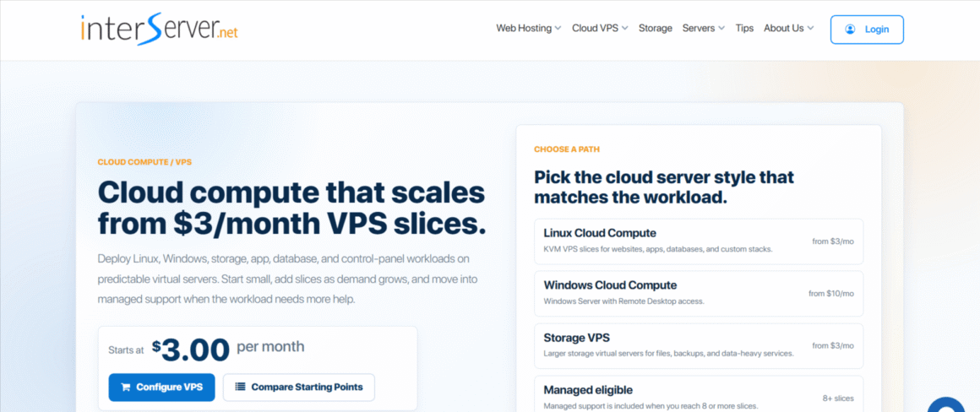Click the 'CLOUD COMPUTE / VPS' label
980x412 pixels.
point(144,162)
